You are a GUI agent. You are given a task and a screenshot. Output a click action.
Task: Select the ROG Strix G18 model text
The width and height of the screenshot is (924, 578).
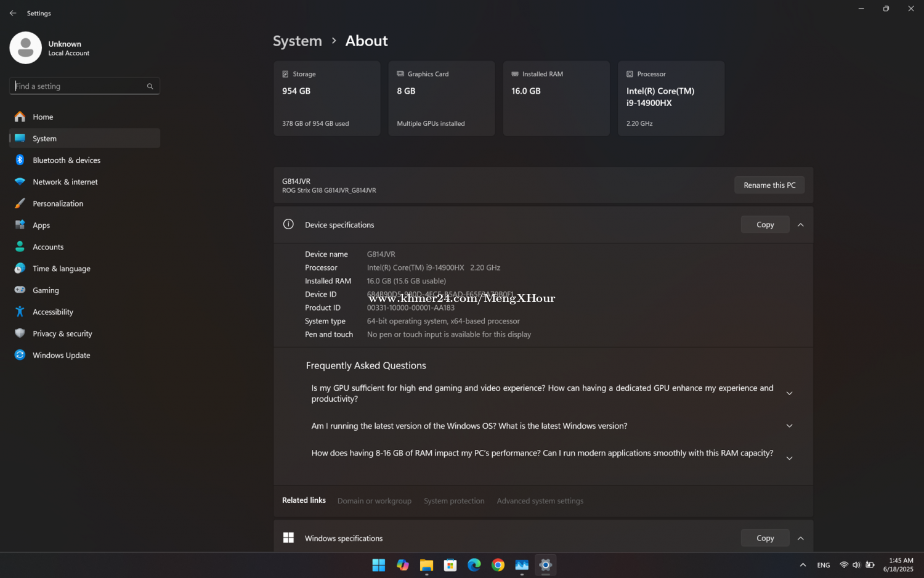tap(329, 190)
